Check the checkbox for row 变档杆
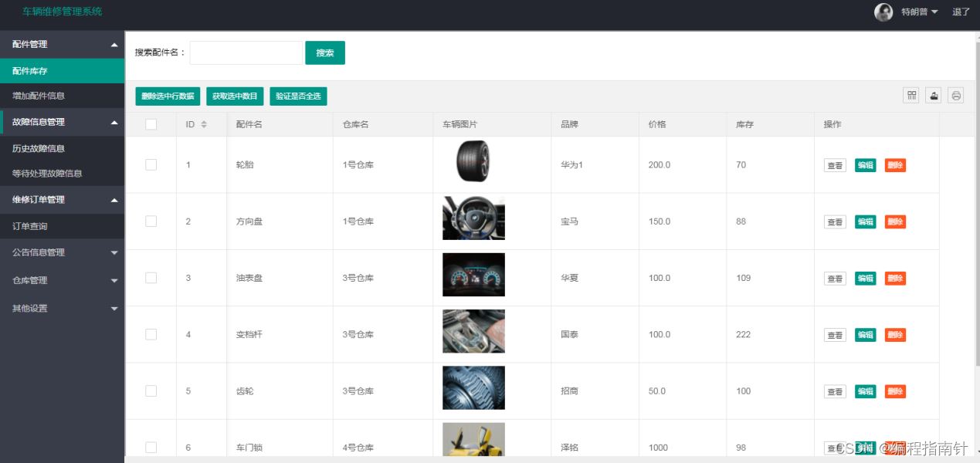Viewport: 980px width, 463px height. pos(151,334)
